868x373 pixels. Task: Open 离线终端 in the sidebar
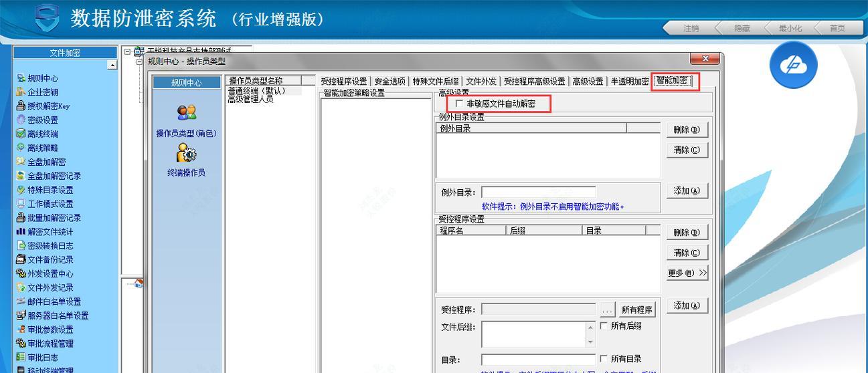point(37,134)
